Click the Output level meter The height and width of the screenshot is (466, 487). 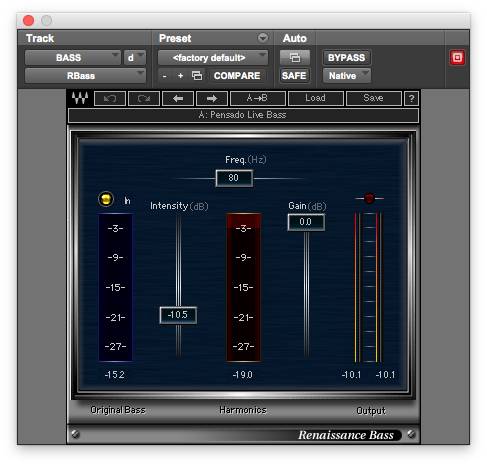coord(369,287)
